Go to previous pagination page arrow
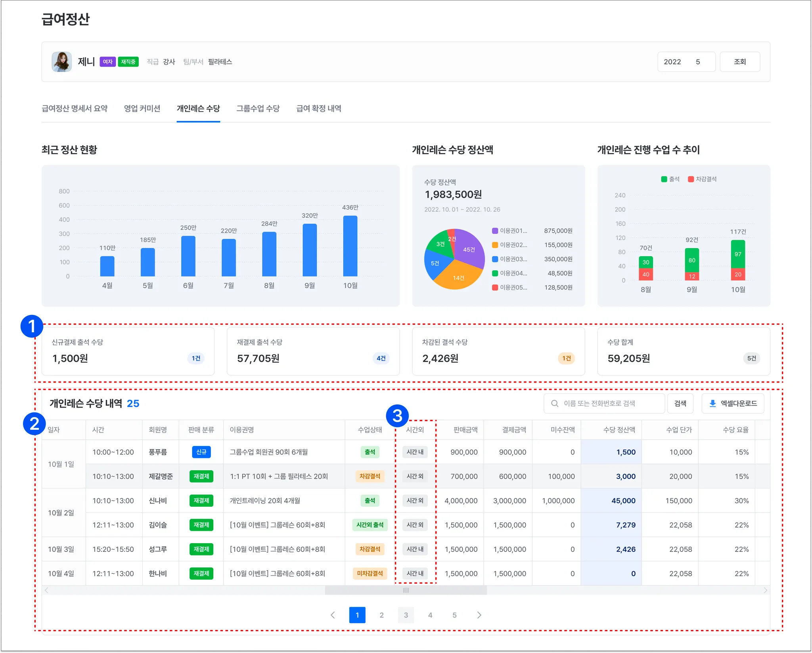This screenshot has height=653, width=812. (333, 615)
